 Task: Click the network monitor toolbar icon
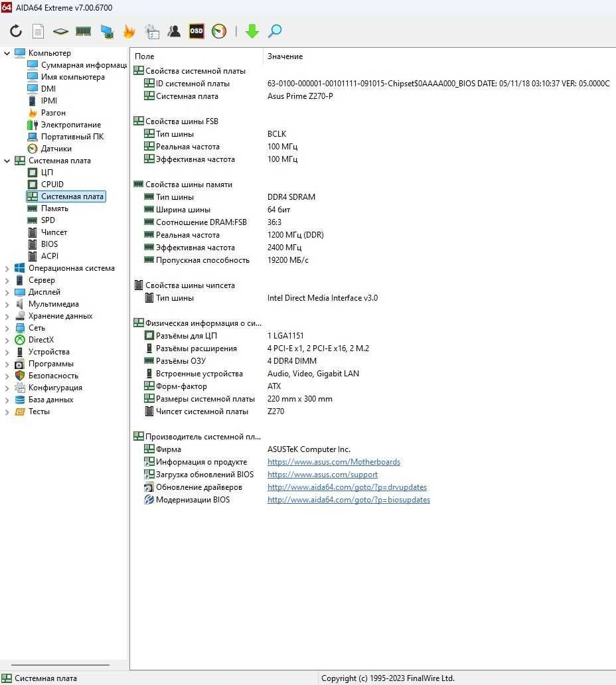click(107, 31)
